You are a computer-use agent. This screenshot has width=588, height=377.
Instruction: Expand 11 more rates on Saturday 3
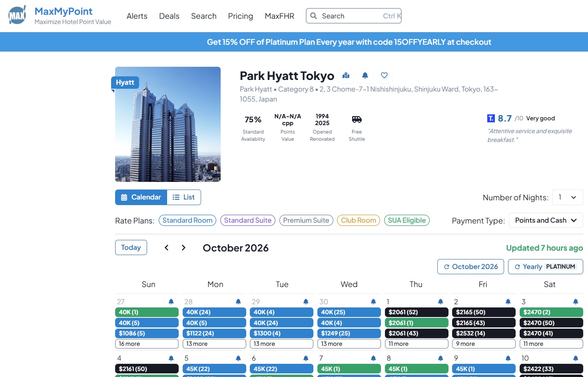551,344
